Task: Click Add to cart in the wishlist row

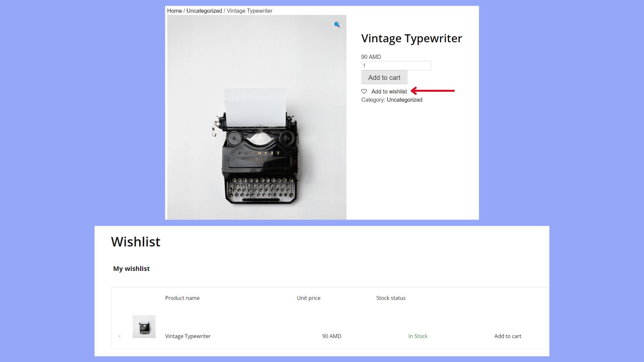Action: [507, 336]
